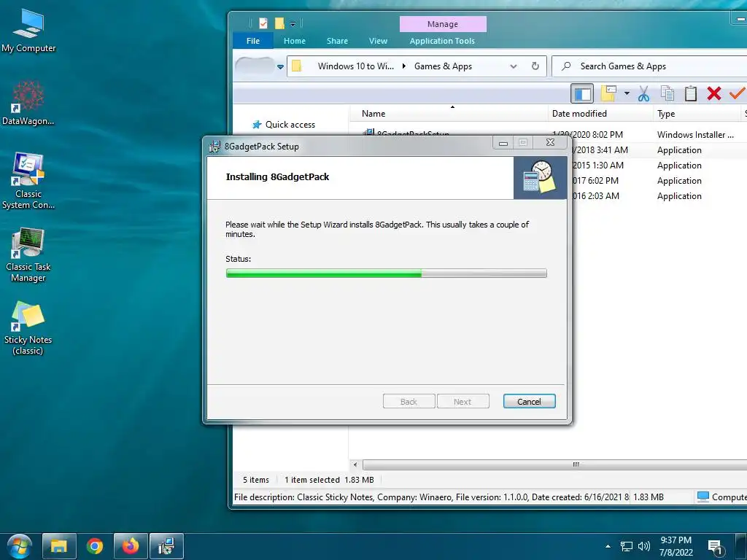Click the Windows Start orb

[x=19, y=545]
